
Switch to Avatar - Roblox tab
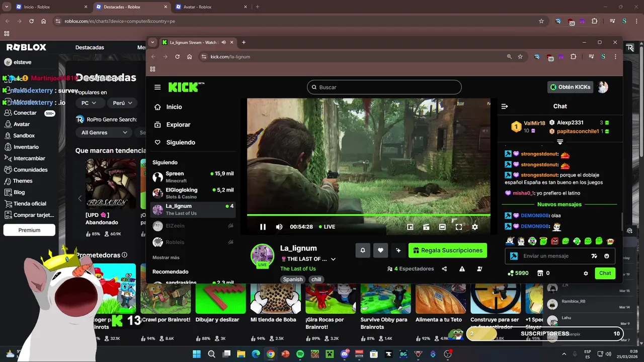(211, 7)
